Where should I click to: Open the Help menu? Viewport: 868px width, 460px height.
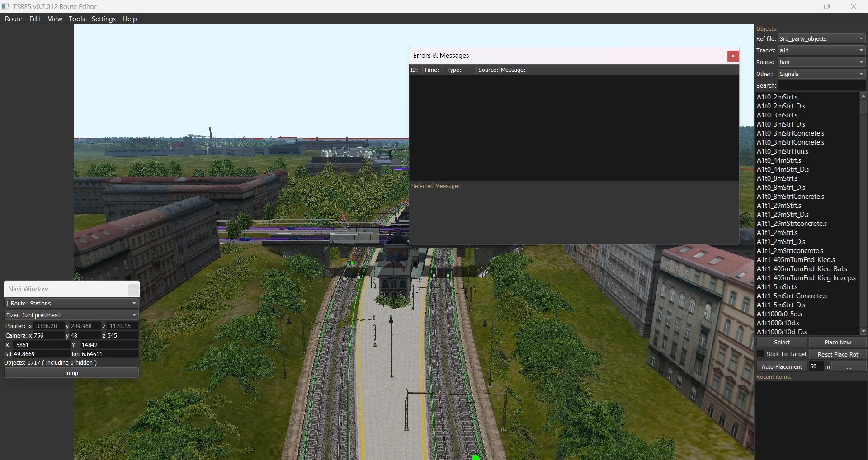[129, 19]
